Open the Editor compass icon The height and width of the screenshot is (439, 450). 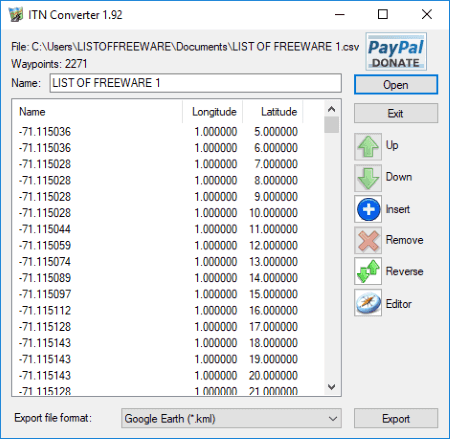(368, 303)
